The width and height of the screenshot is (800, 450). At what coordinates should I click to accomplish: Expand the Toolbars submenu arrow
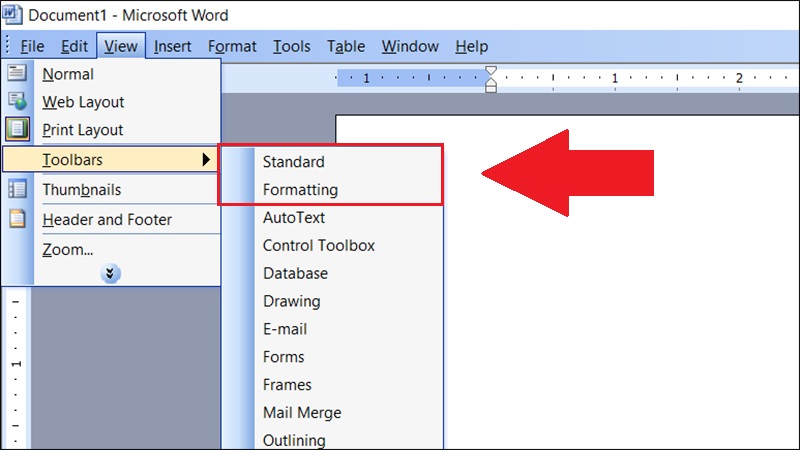pos(206,159)
